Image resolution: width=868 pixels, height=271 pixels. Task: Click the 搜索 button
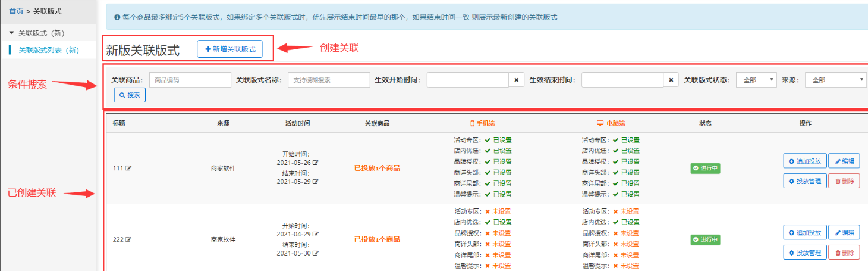point(130,95)
